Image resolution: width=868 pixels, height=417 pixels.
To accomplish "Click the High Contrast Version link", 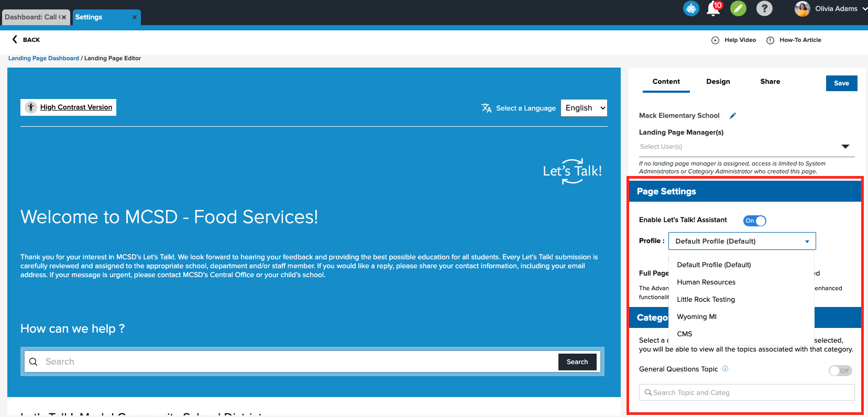I will tap(76, 107).
